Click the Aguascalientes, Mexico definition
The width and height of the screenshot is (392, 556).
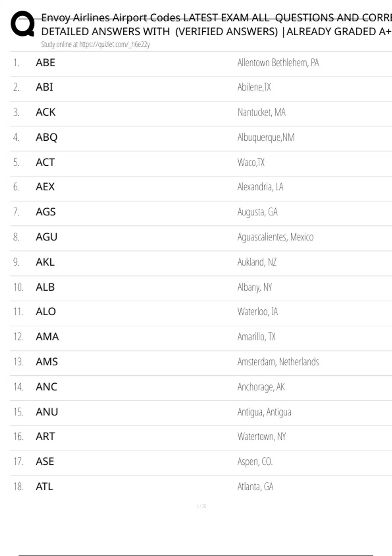(x=275, y=237)
